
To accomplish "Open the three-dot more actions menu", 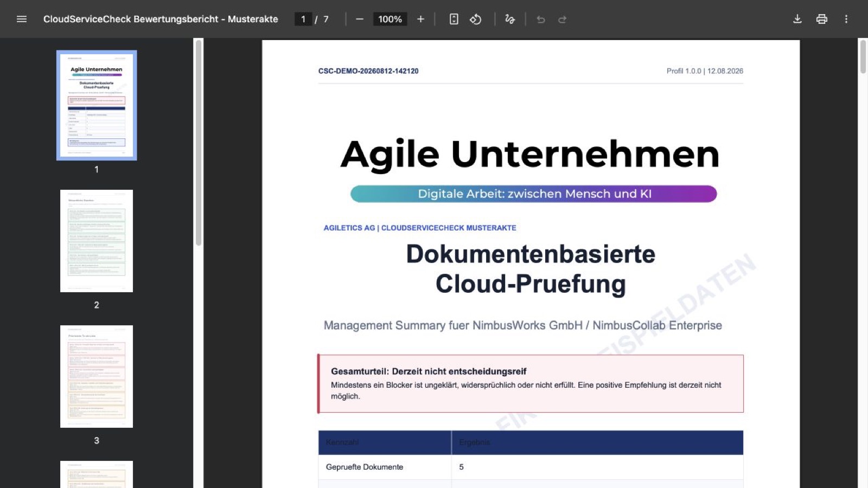I will tap(846, 19).
